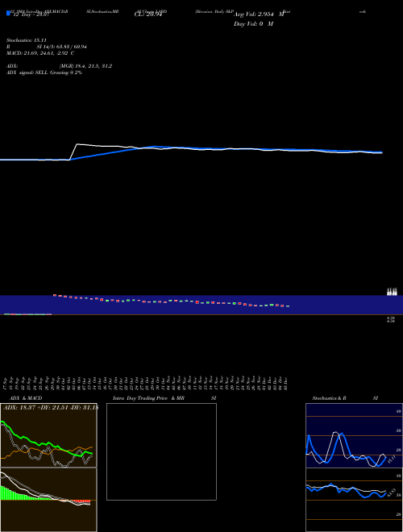Click the peak of the white price line
403x532 pixels.
77,144
